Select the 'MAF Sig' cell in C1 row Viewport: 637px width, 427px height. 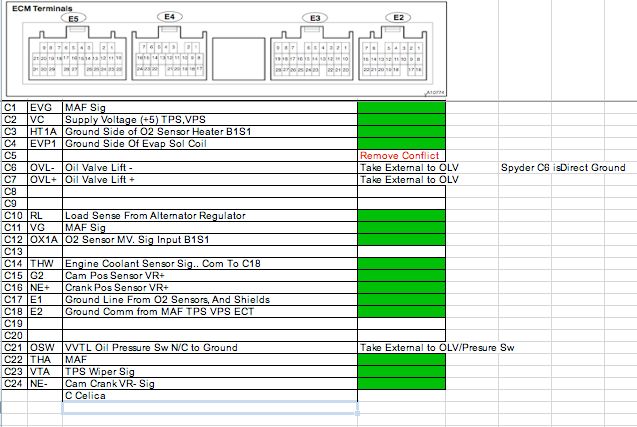pyautogui.click(x=210, y=108)
